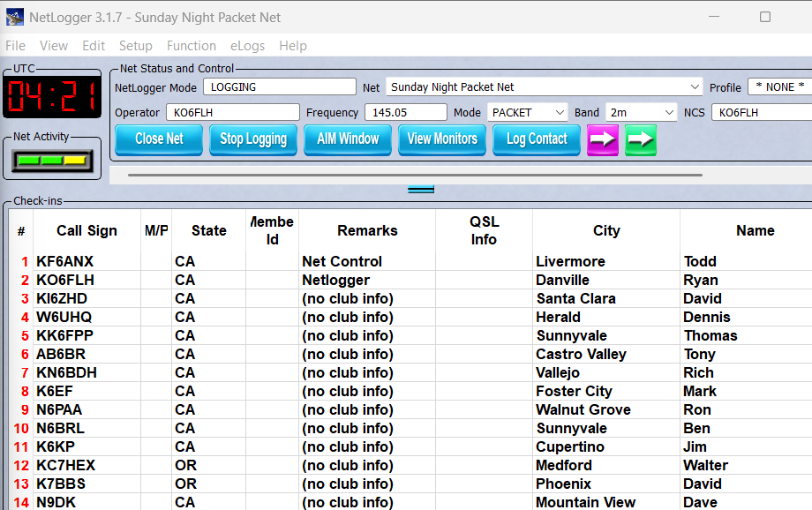Open the Setup menu

click(135, 46)
